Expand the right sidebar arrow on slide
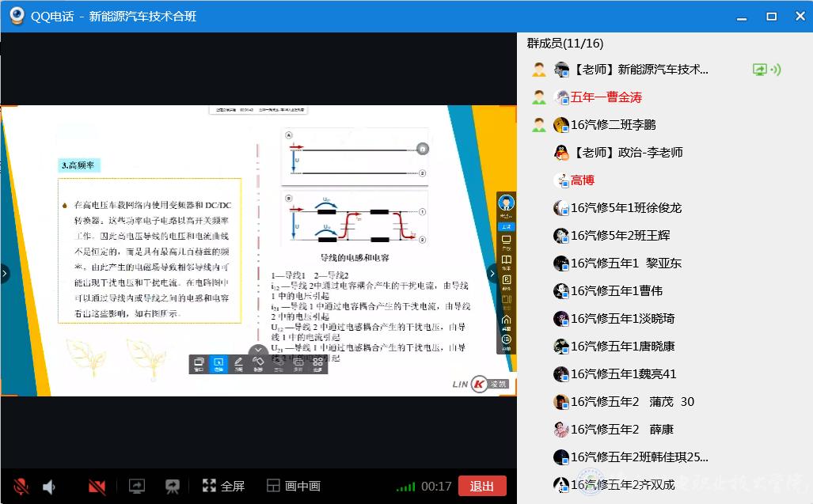Screen dimensions: 813x504 tap(491, 273)
